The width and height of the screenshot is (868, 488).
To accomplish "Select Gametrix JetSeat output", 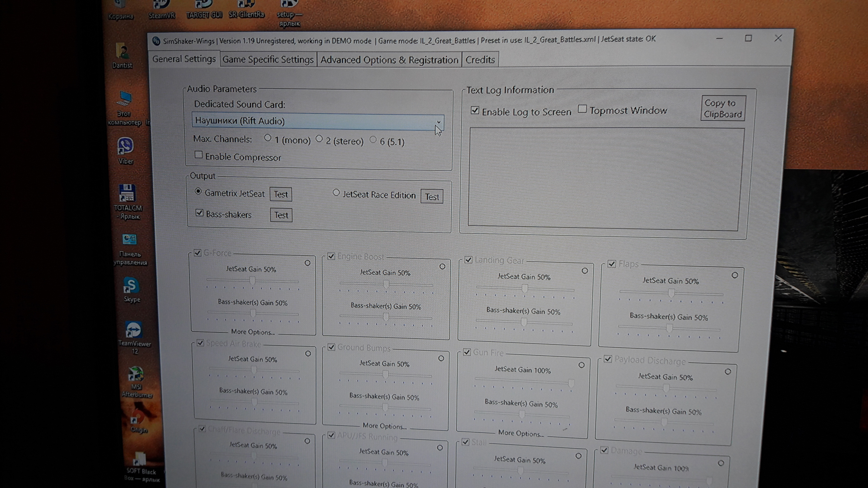I will [x=198, y=191].
